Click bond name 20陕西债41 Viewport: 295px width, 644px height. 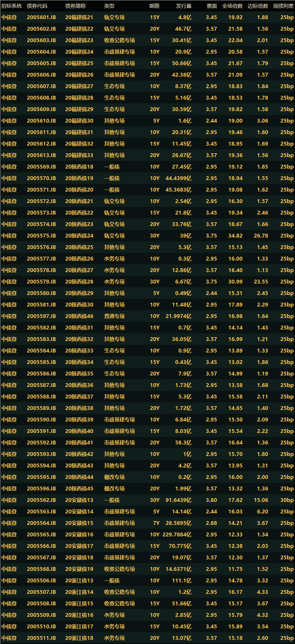[x=79, y=443]
